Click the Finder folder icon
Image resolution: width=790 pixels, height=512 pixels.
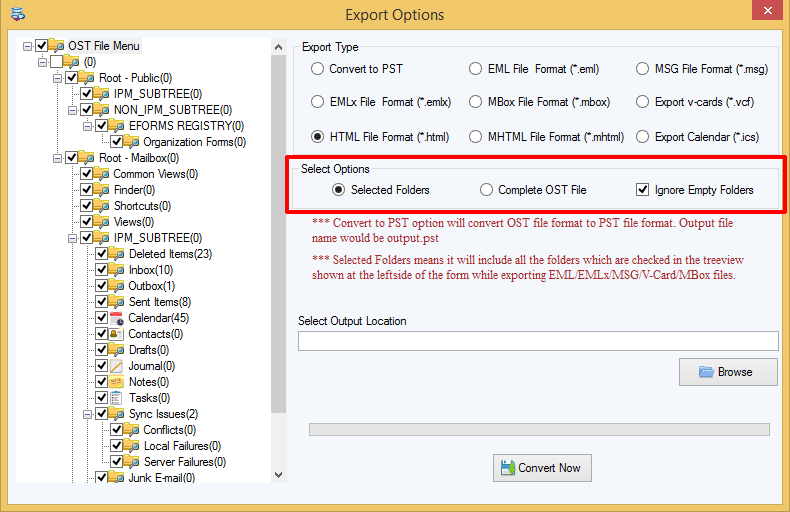pyautogui.click(x=102, y=190)
